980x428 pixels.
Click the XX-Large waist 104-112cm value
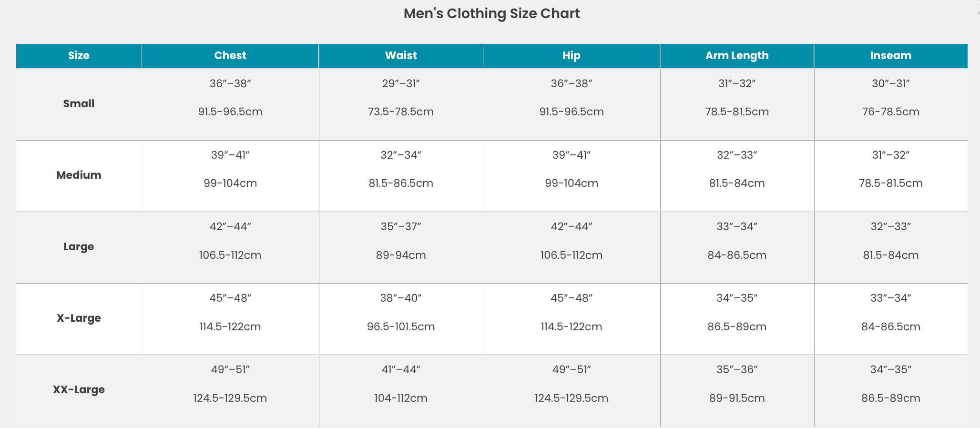tap(401, 398)
